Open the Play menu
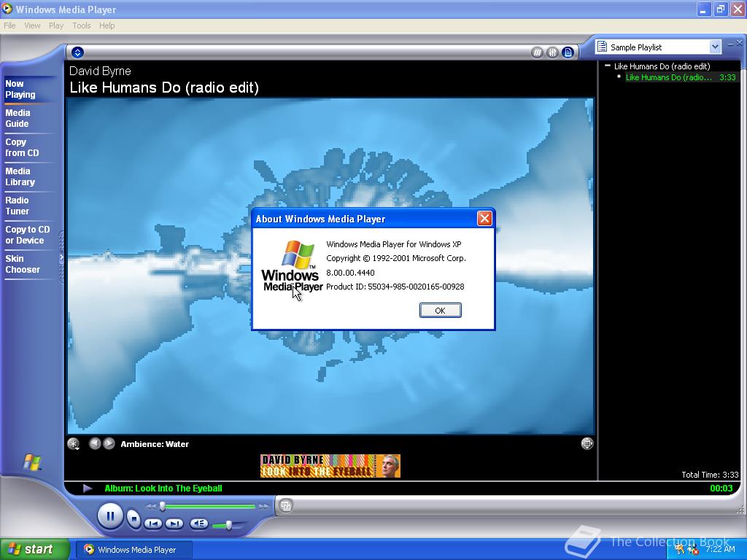Image resolution: width=747 pixels, height=560 pixels. pos(56,26)
